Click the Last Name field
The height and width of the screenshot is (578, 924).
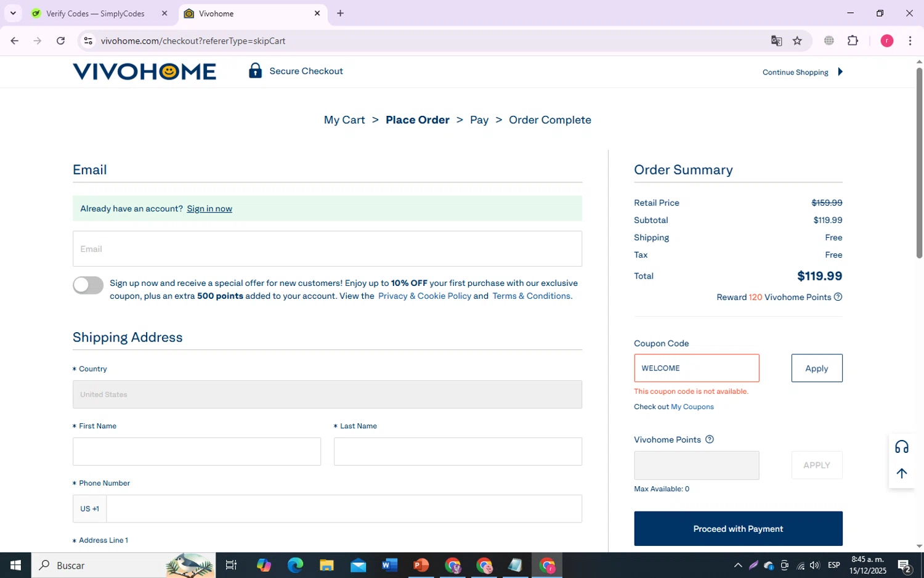pos(458,452)
